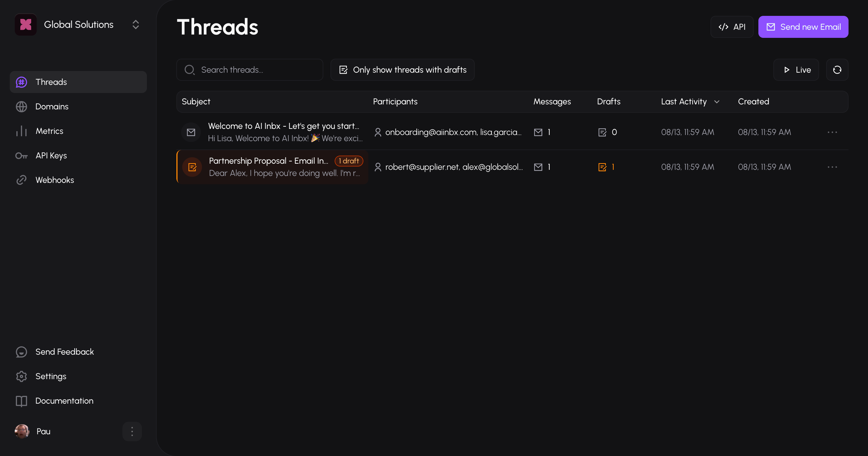Enable Live updates mode

(796, 70)
